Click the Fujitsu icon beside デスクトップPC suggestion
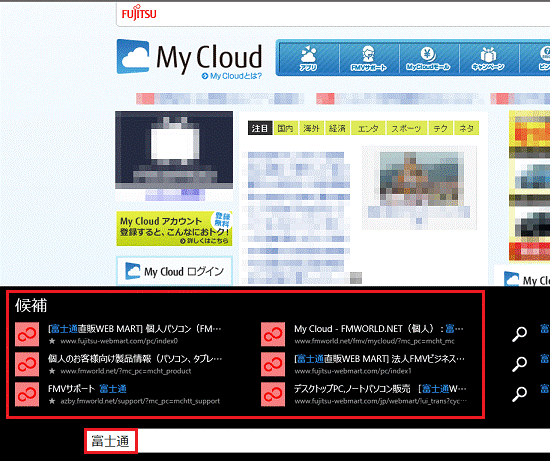The height and width of the screenshot is (461, 550). tap(273, 395)
